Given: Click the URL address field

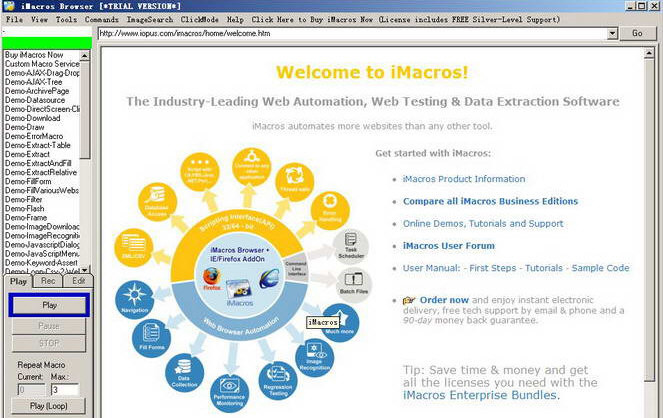Looking at the screenshot, I should [x=353, y=33].
